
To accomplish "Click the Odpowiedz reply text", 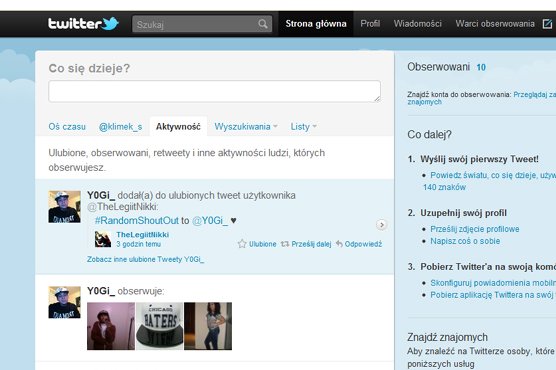I will (363, 244).
